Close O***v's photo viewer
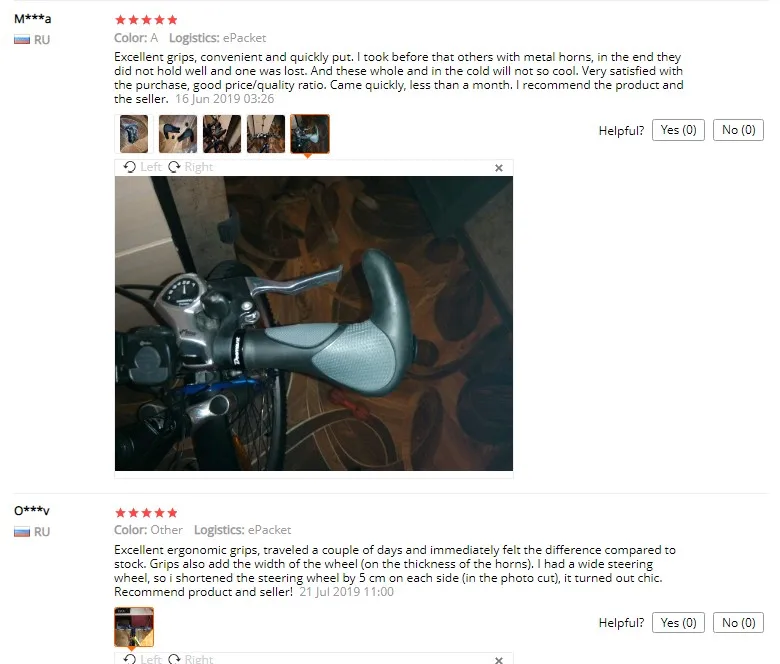This screenshot has width=780, height=664. 499,660
